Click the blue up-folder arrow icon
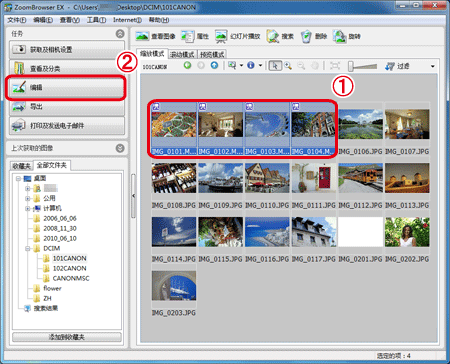450x364 pixels. [214, 65]
